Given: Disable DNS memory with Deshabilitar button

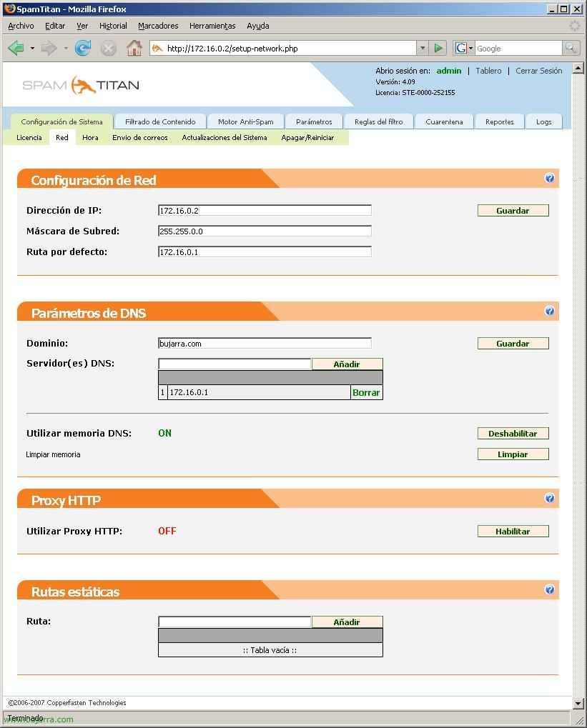Looking at the screenshot, I should 513,434.
